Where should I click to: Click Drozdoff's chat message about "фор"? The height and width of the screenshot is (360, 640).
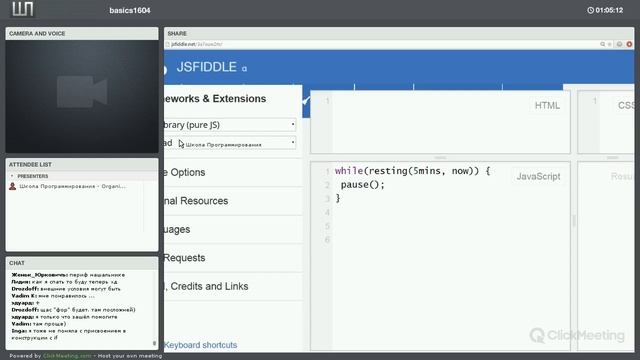tap(73, 310)
